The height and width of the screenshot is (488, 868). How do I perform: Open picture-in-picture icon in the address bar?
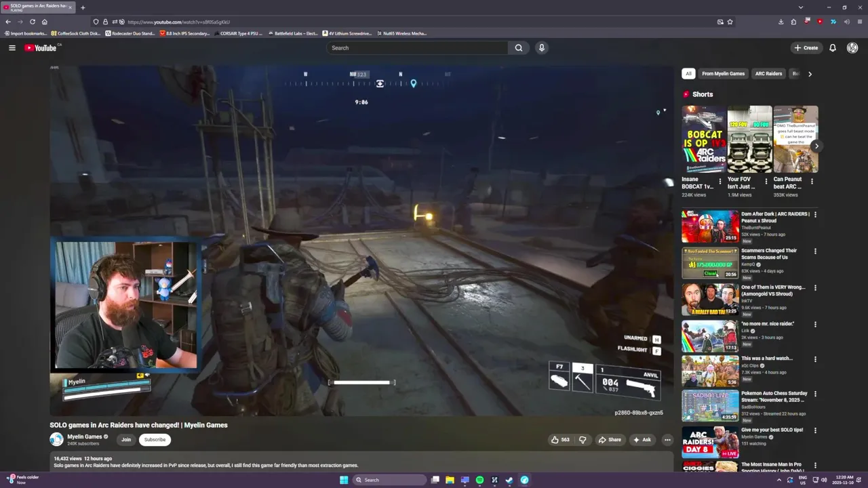720,22
